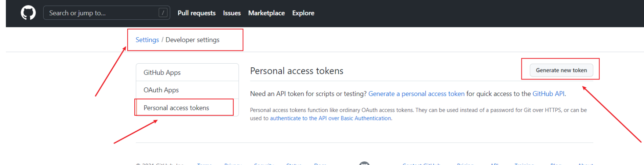Click the Settings breadcrumb link

pos(147,40)
